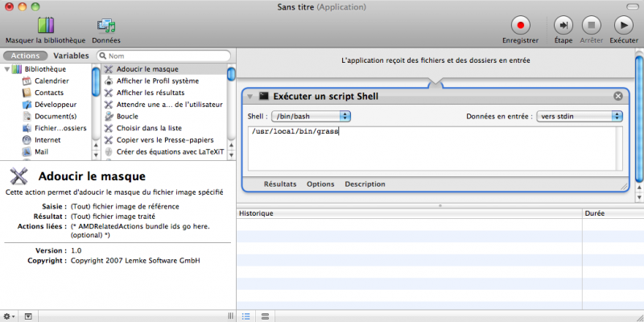Select the Calendrier library category
The image size is (644, 322).
(x=51, y=80)
